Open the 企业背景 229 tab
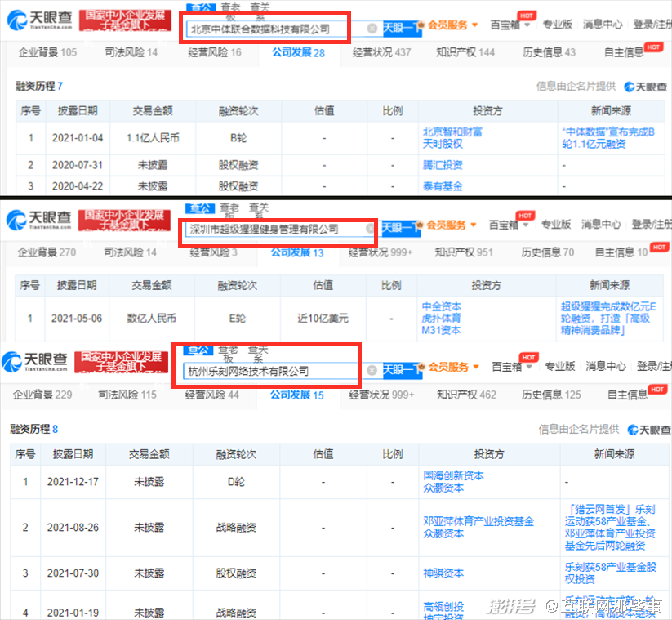 point(42,395)
